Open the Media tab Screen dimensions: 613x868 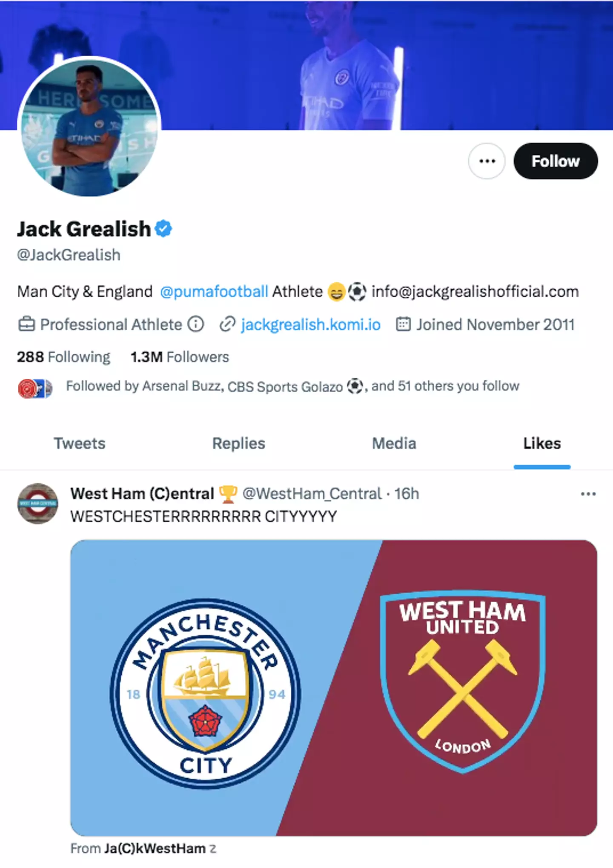[x=394, y=443]
